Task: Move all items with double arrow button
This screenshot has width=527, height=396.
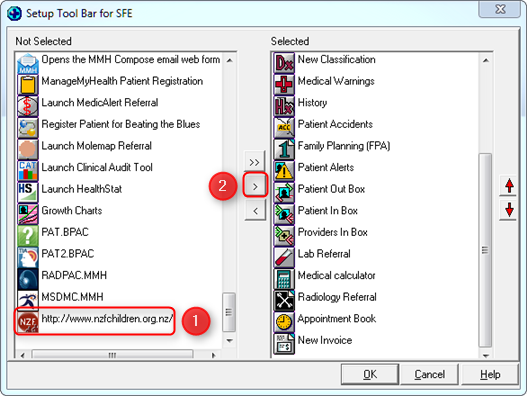Action: [255, 162]
